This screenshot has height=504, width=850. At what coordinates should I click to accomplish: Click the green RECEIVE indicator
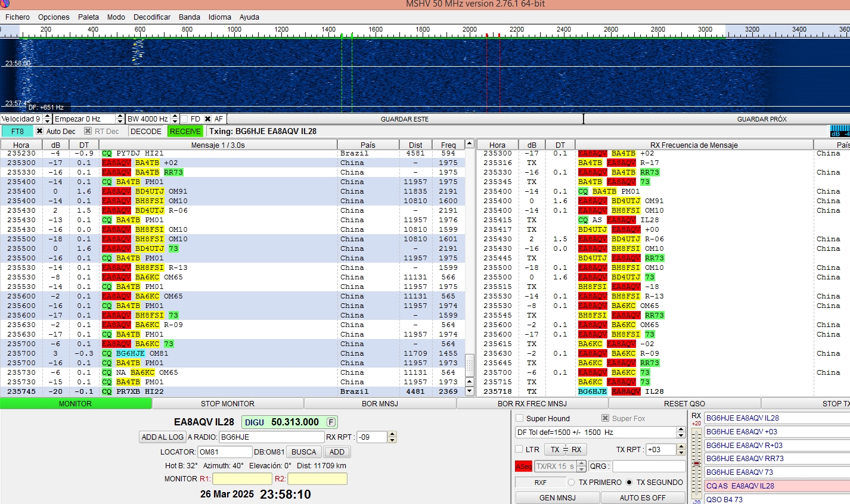pyautogui.click(x=185, y=131)
